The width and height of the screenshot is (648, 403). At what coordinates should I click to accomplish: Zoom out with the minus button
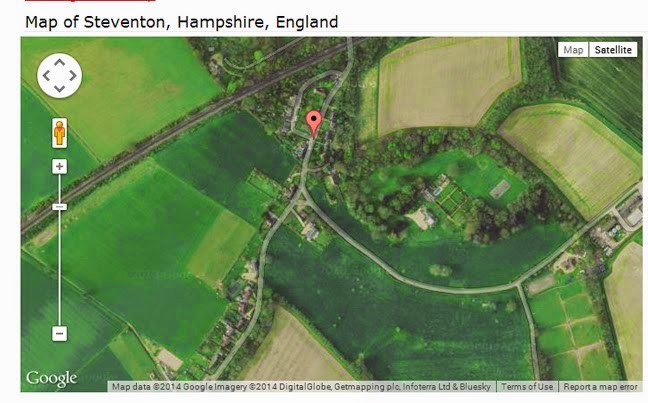tap(60, 333)
